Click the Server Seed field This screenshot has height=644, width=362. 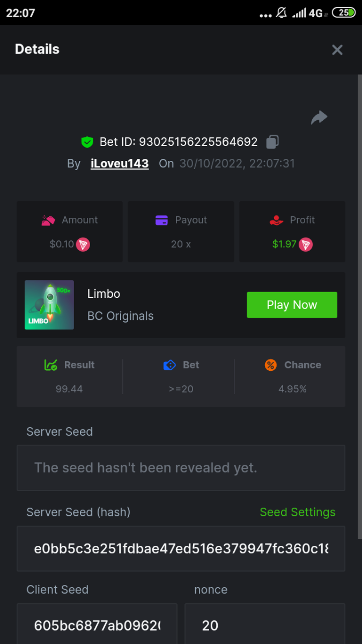[x=181, y=467]
